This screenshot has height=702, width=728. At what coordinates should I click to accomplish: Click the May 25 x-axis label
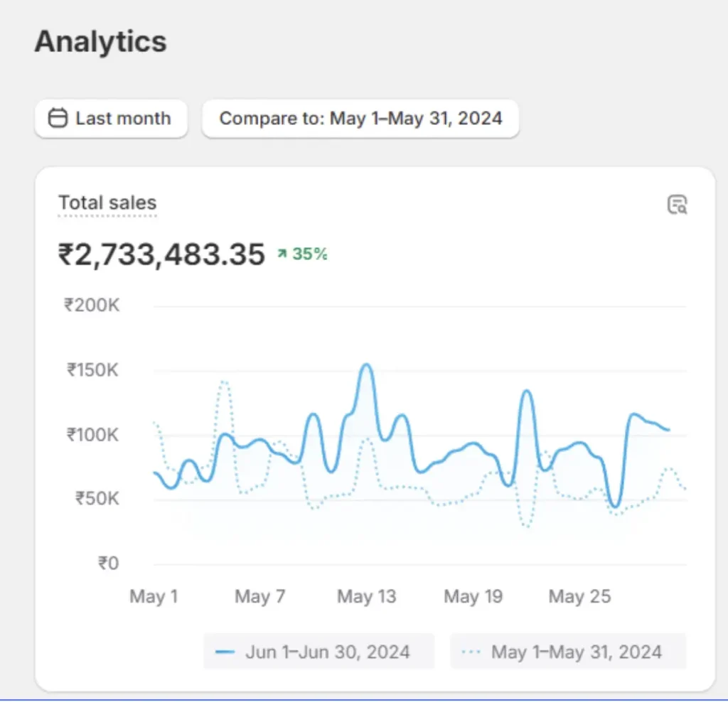coord(579,597)
